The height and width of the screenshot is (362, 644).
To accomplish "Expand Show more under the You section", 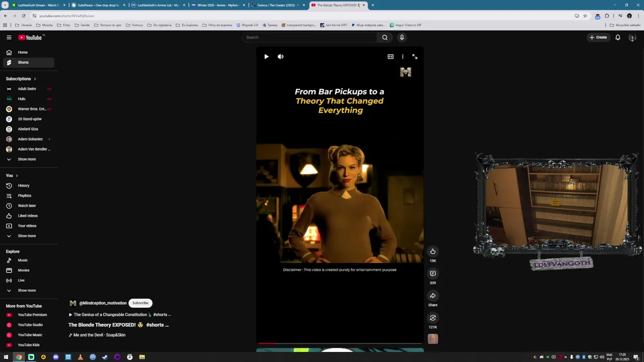I will coord(28,236).
